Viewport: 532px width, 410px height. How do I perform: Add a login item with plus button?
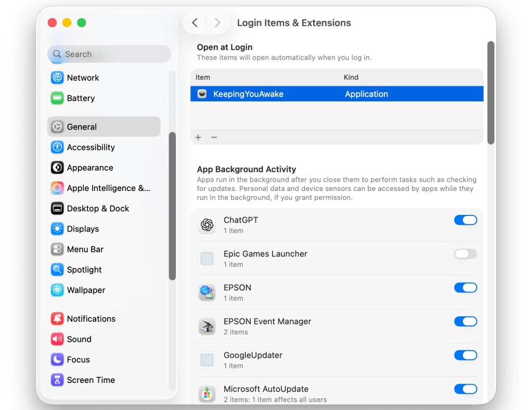198,137
